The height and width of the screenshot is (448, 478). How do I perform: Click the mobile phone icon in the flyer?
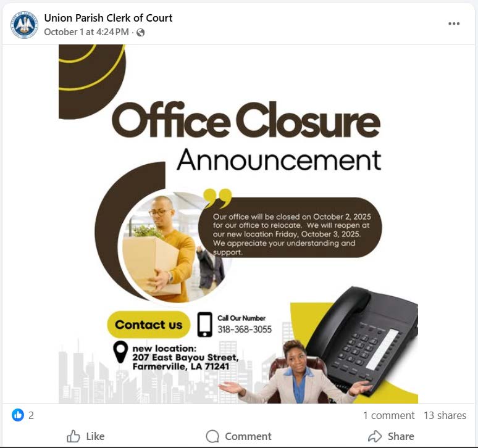205,325
